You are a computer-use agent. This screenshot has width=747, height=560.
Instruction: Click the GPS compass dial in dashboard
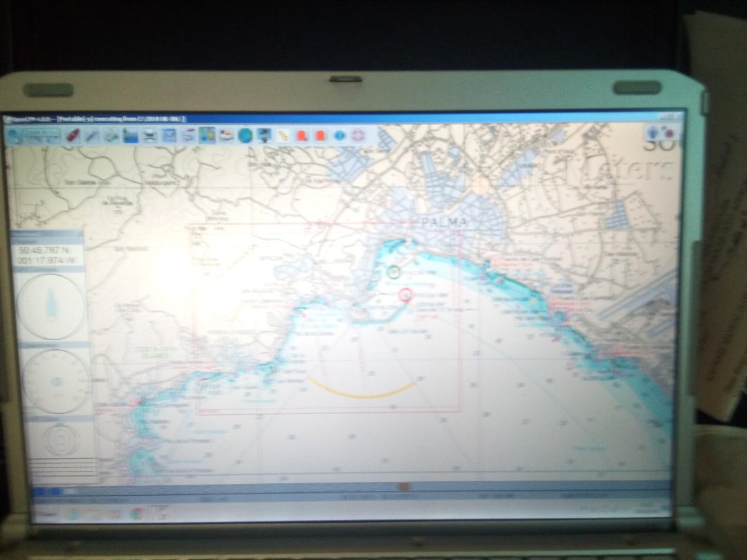click(x=51, y=306)
